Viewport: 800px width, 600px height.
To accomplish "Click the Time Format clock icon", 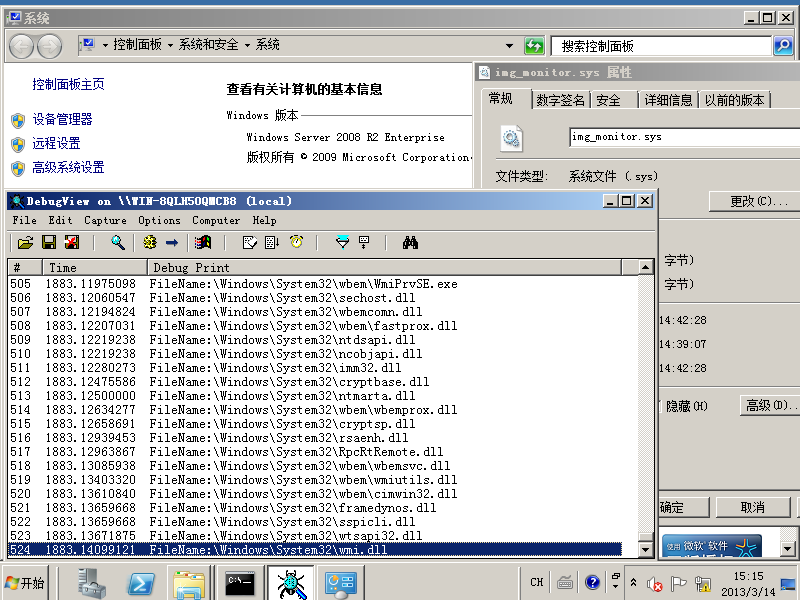I will tap(296, 242).
